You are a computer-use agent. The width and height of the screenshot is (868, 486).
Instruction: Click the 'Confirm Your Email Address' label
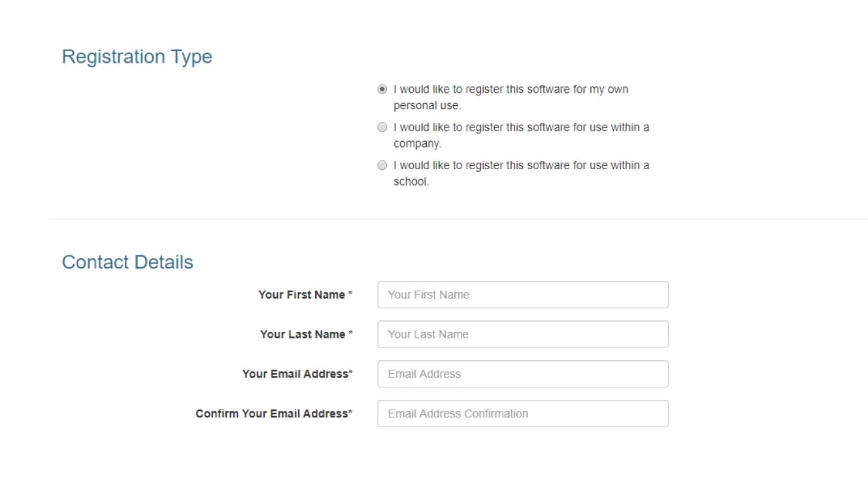point(271,413)
